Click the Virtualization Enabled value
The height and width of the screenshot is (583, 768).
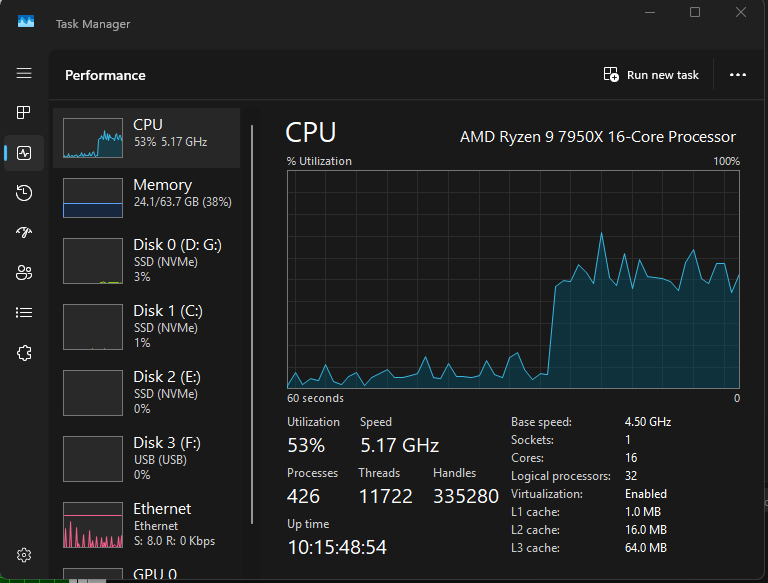(646, 494)
